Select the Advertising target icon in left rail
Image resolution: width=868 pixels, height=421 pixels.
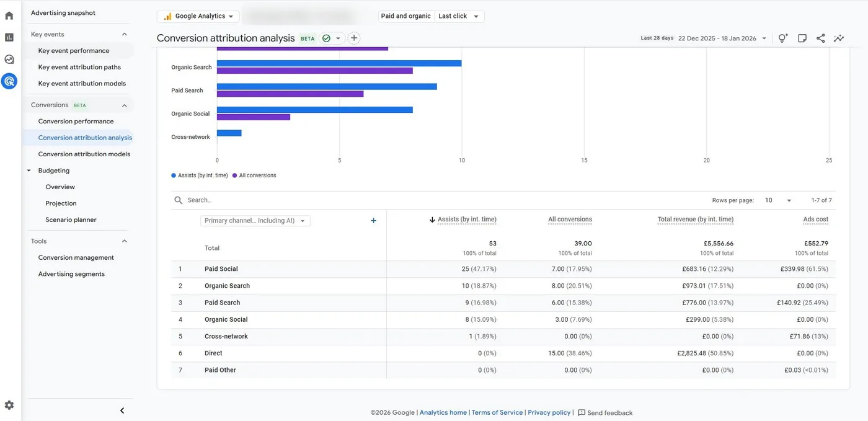tap(9, 81)
